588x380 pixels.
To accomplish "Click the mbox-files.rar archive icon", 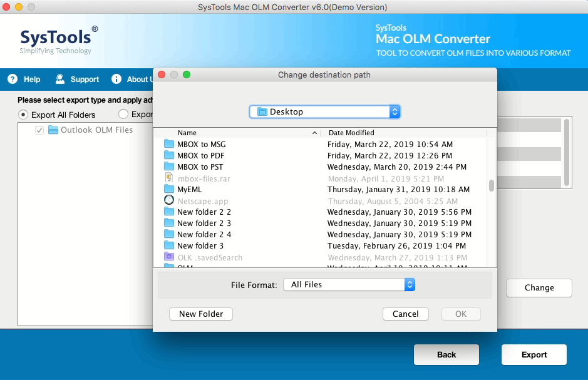I will point(169,177).
